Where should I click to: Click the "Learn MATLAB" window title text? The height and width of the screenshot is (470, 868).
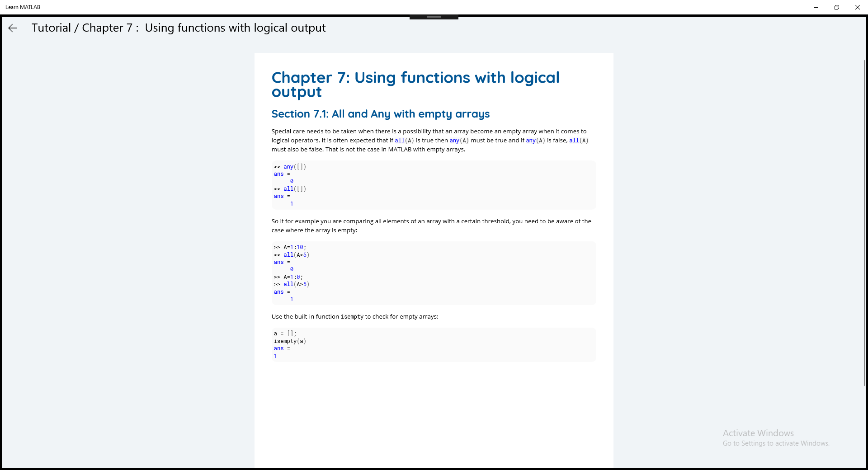(x=23, y=7)
